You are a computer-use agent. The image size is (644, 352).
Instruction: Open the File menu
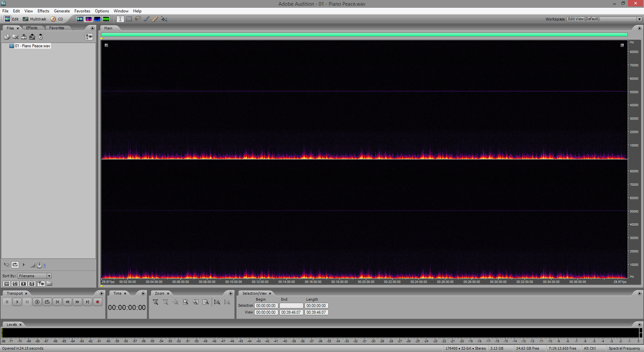(x=5, y=11)
